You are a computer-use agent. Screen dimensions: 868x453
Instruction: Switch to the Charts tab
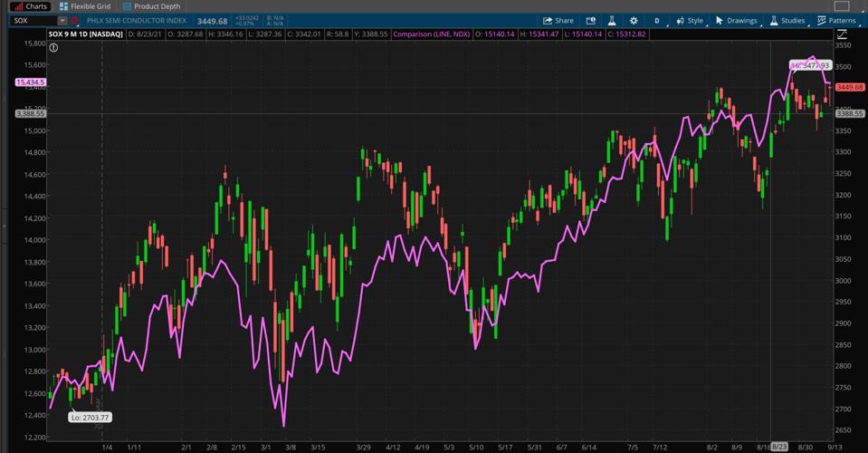click(x=31, y=6)
